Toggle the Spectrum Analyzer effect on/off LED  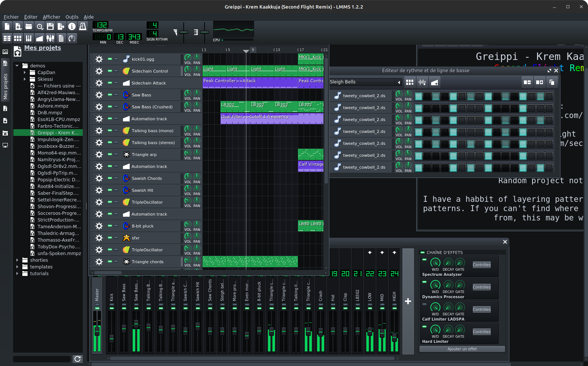click(x=424, y=260)
